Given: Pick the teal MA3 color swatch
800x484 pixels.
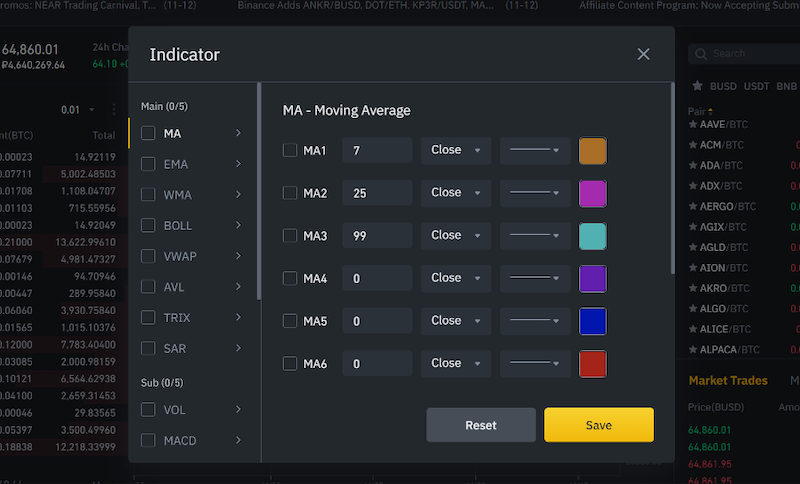Looking at the screenshot, I should pyautogui.click(x=593, y=236).
